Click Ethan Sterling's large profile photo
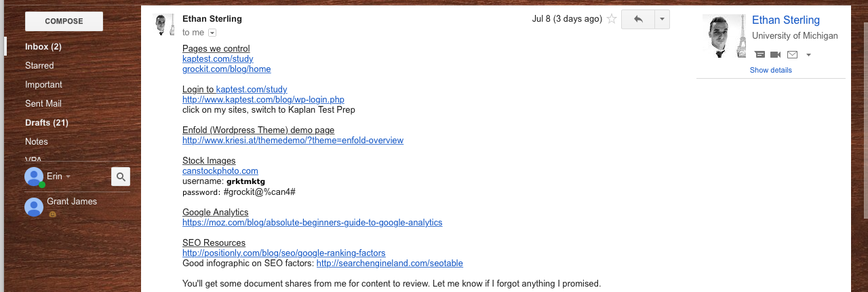 (724, 36)
